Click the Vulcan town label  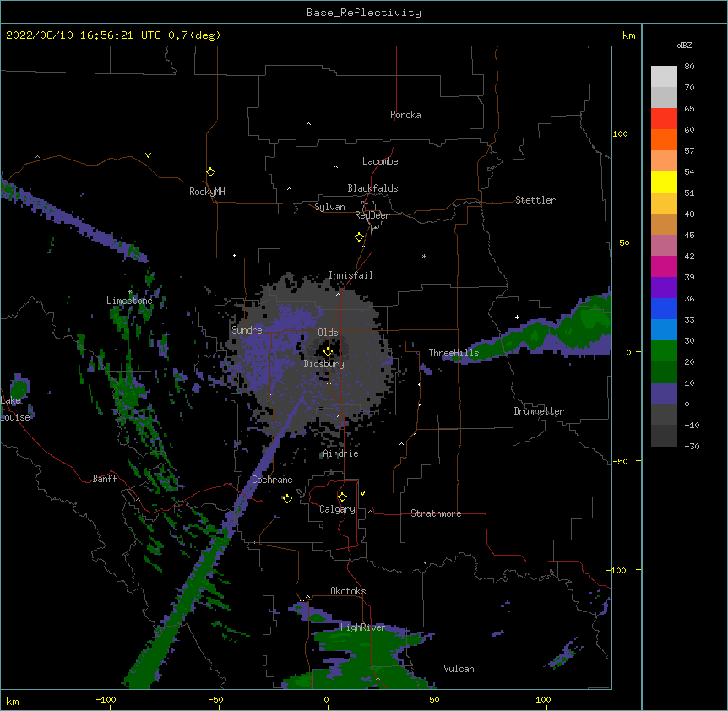point(459,669)
